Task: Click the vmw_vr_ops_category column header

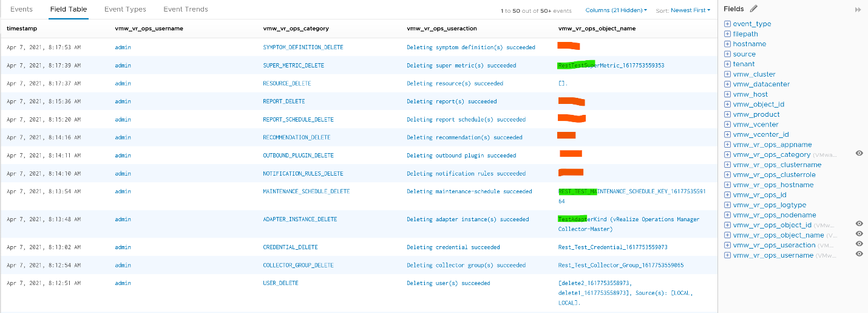Action: pos(297,29)
